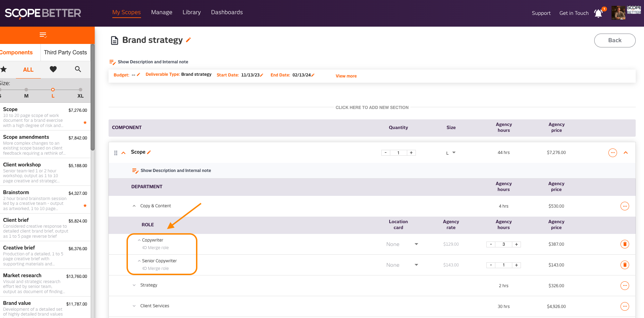Click the L size slider handle

click(x=53, y=90)
